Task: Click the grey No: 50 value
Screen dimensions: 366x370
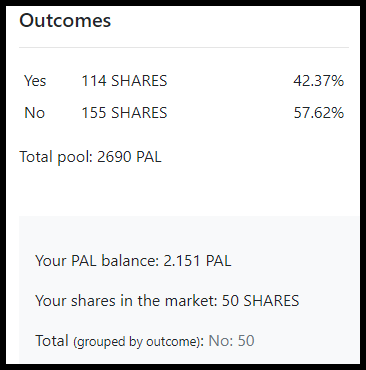Action: [x=231, y=341]
